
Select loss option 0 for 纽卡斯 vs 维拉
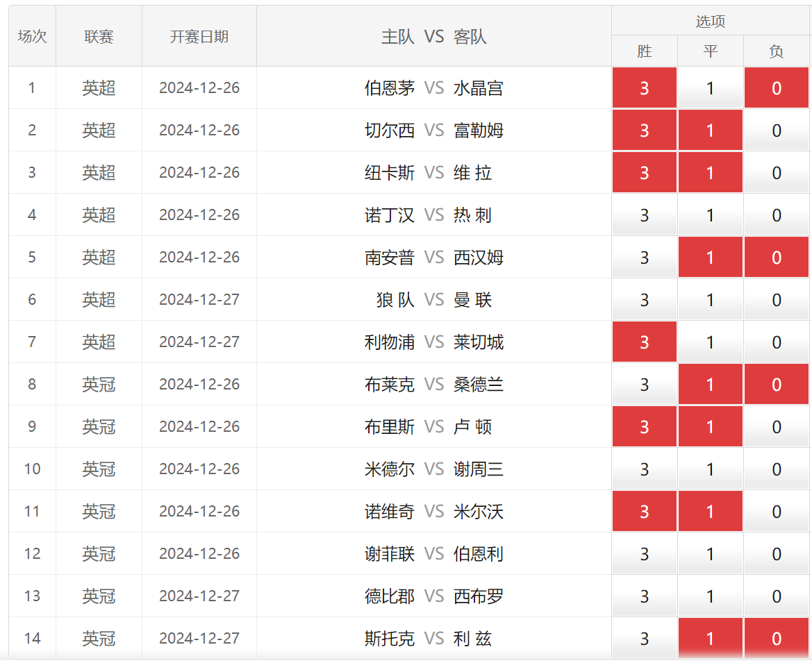[x=777, y=172]
